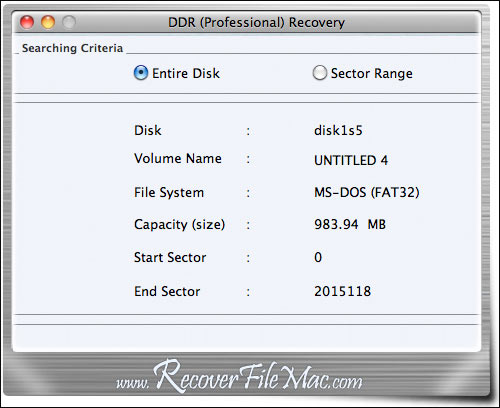Click the UNTITLED 4 volume name value
Viewport: 500px width, 408px height.
351,160
